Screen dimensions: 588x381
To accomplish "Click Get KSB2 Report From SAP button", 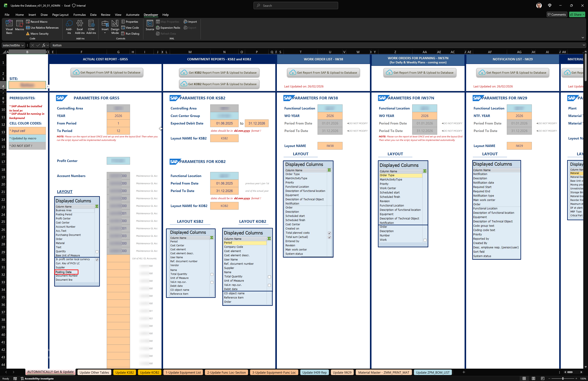I will click(219, 72).
